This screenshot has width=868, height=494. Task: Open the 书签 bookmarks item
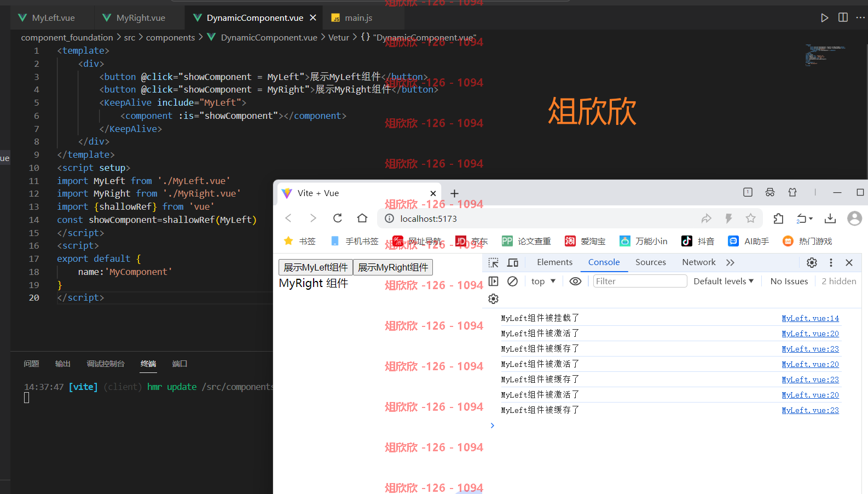[x=300, y=241]
